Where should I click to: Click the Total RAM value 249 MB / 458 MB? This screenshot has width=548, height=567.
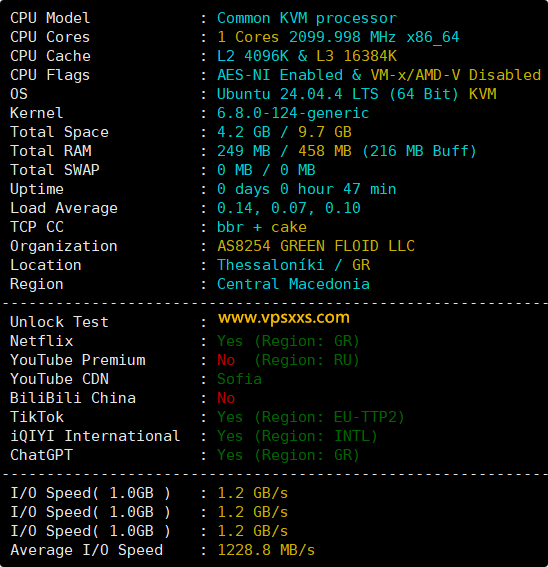click(x=284, y=151)
